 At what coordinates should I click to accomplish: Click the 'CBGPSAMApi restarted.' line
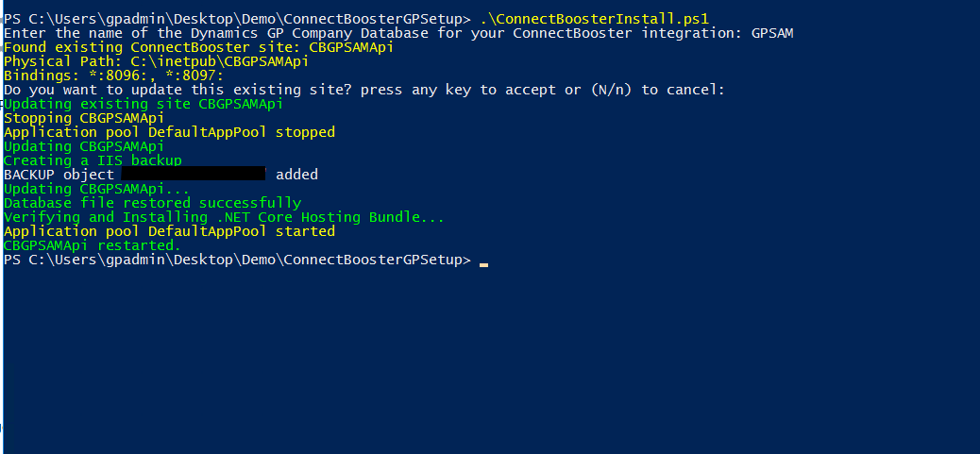coord(92,245)
